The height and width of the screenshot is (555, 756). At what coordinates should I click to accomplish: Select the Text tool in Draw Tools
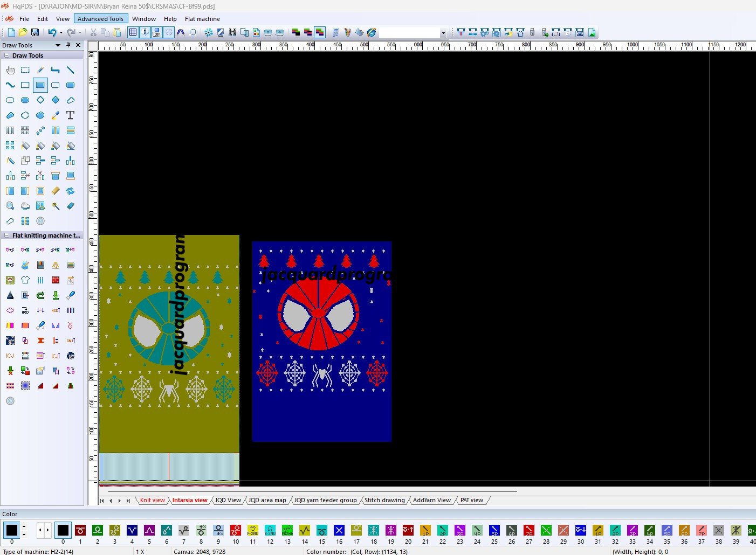[x=70, y=115]
